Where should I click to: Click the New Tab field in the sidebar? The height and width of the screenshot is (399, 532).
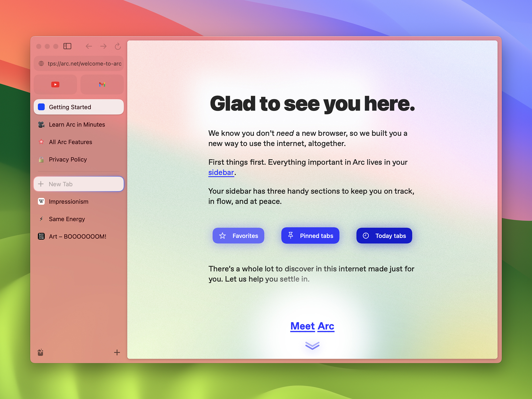pyautogui.click(x=78, y=184)
